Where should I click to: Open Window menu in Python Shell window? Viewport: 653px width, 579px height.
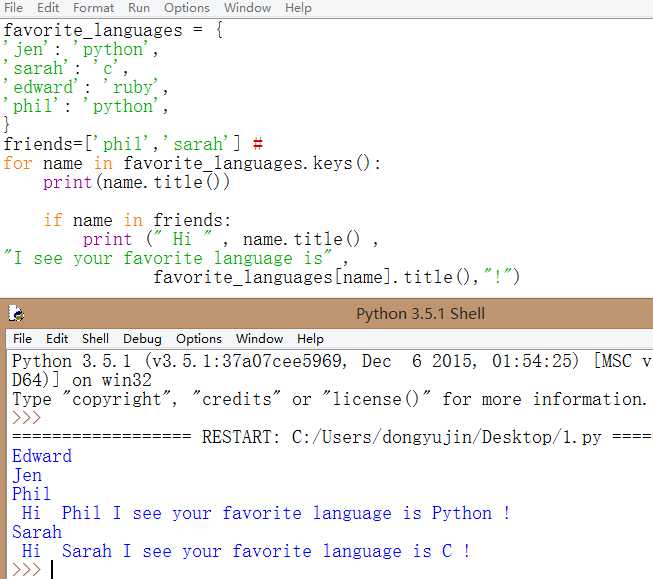coord(259,339)
